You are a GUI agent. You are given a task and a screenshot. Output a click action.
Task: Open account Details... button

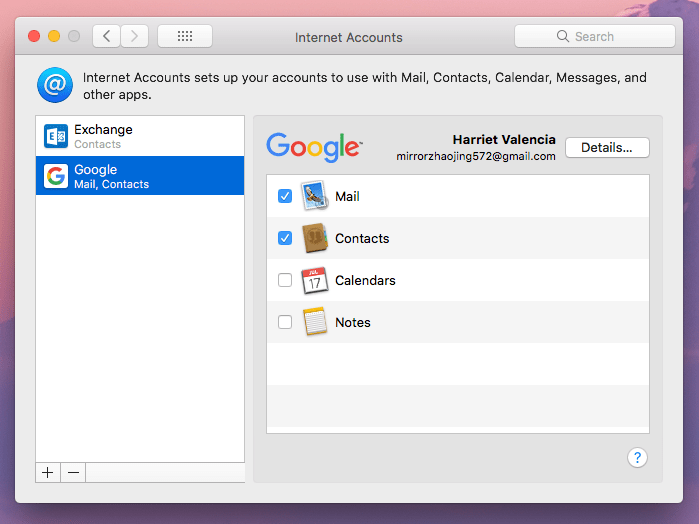[x=607, y=148]
